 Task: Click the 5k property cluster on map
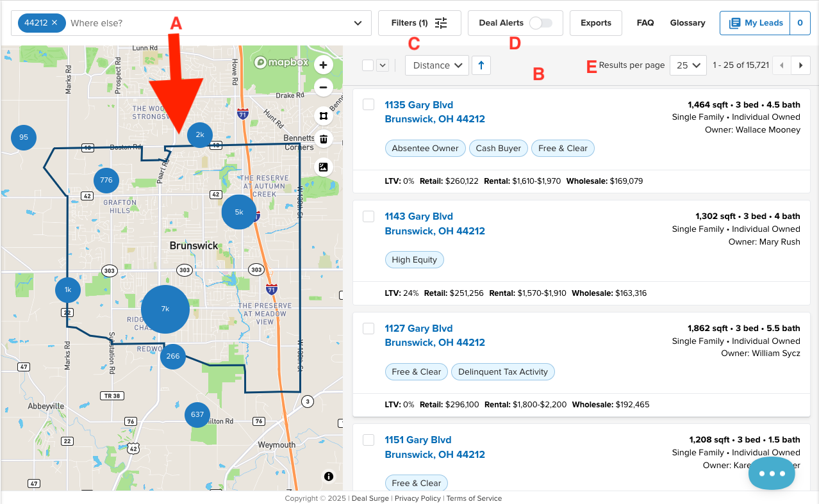pyautogui.click(x=239, y=212)
